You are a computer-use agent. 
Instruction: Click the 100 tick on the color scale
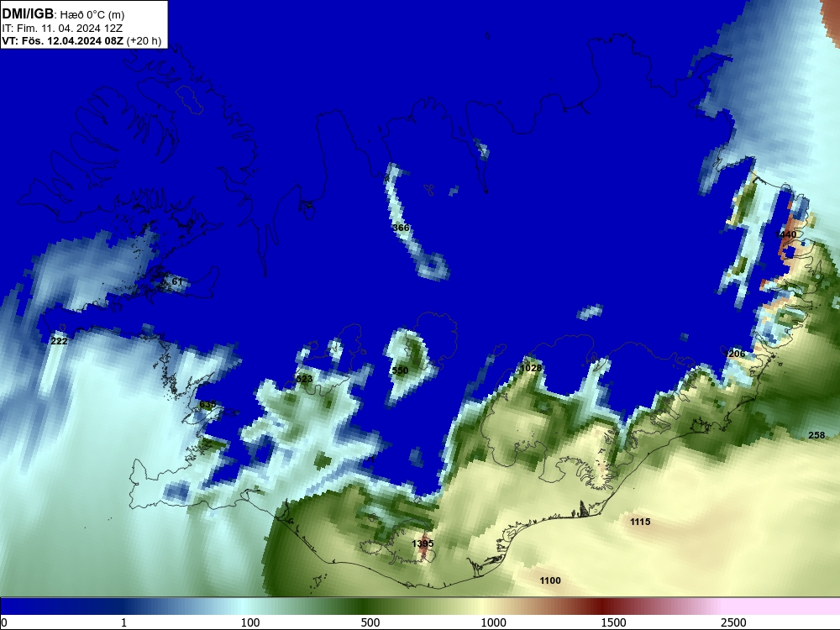[x=250, y=622]
